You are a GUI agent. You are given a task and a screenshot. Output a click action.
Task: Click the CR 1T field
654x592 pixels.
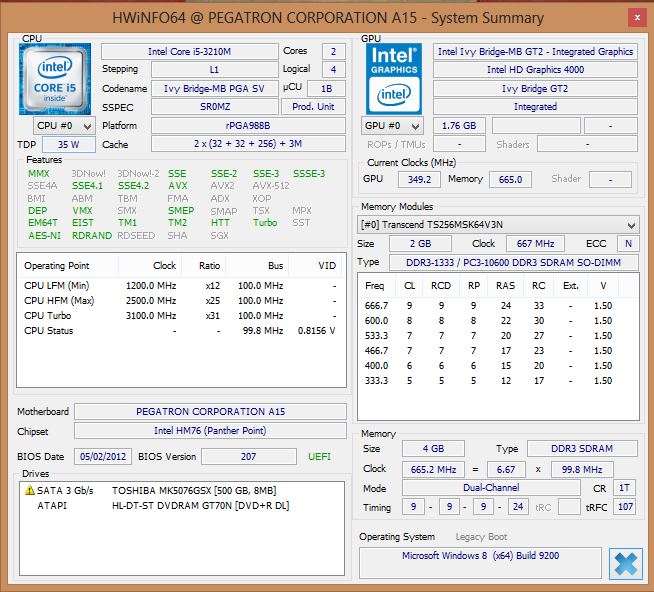624,488
